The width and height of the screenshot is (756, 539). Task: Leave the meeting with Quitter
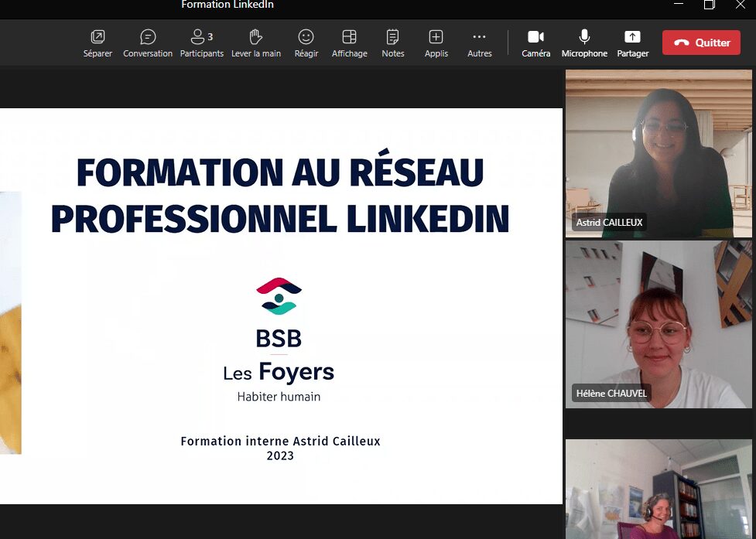point(702,43)
